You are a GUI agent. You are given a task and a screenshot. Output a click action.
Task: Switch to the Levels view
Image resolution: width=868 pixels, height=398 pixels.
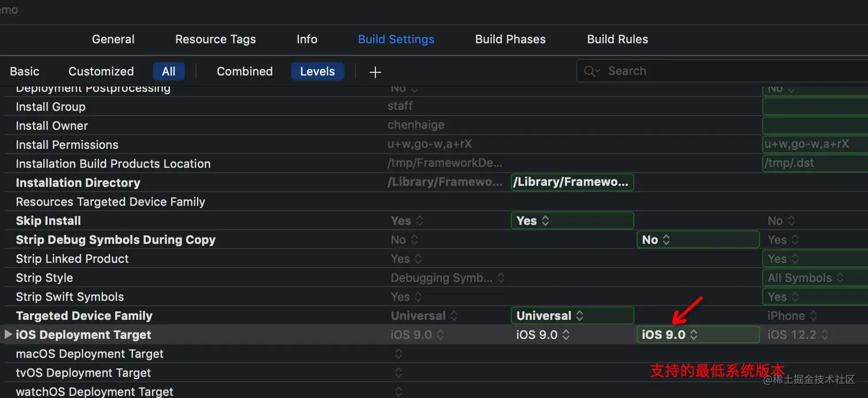317,72
